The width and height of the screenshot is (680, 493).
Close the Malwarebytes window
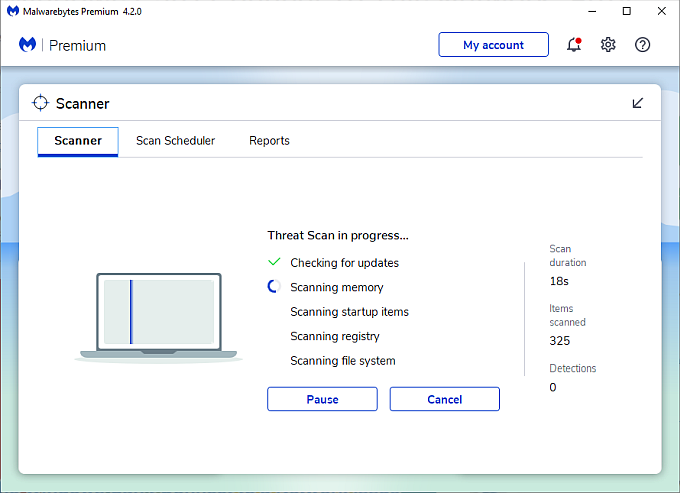[x=661, y=11]
